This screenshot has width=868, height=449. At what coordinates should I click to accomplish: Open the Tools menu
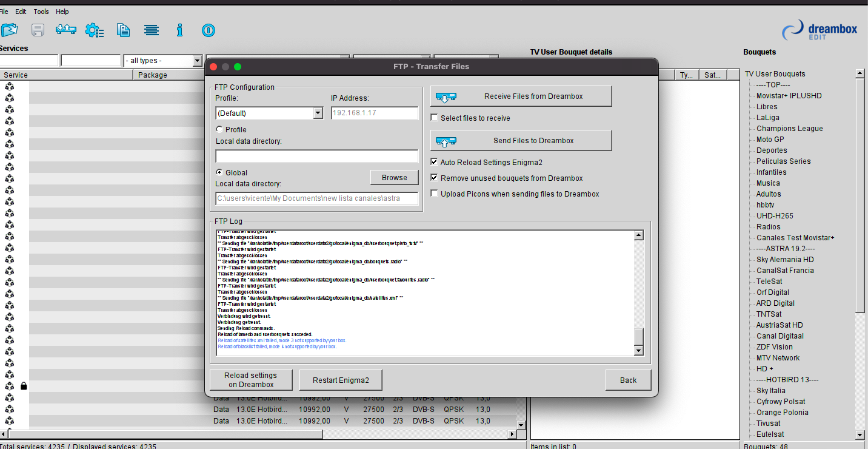(x=41, y=12)
